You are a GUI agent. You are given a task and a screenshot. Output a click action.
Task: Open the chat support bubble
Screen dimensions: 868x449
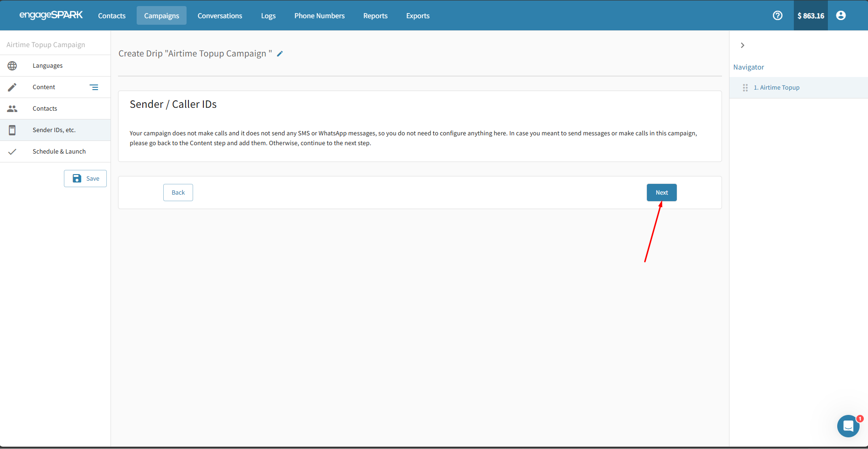click(x=848, y=426)
